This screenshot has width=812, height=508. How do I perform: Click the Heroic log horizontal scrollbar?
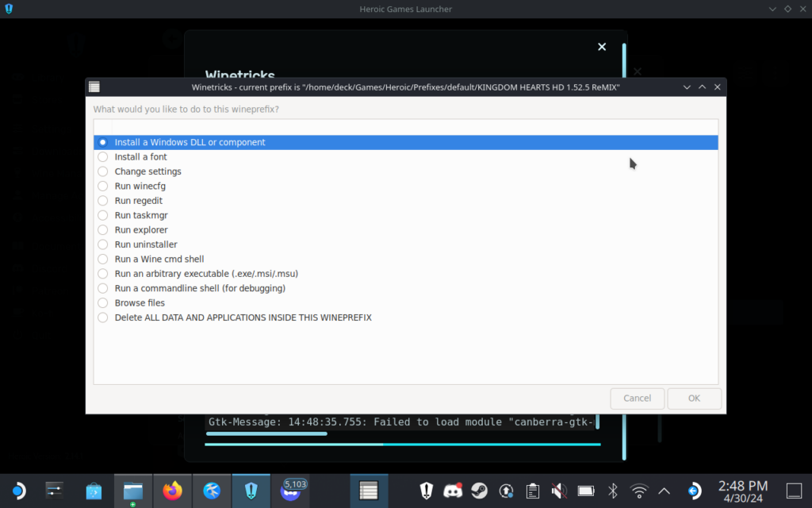pos(266,434)
